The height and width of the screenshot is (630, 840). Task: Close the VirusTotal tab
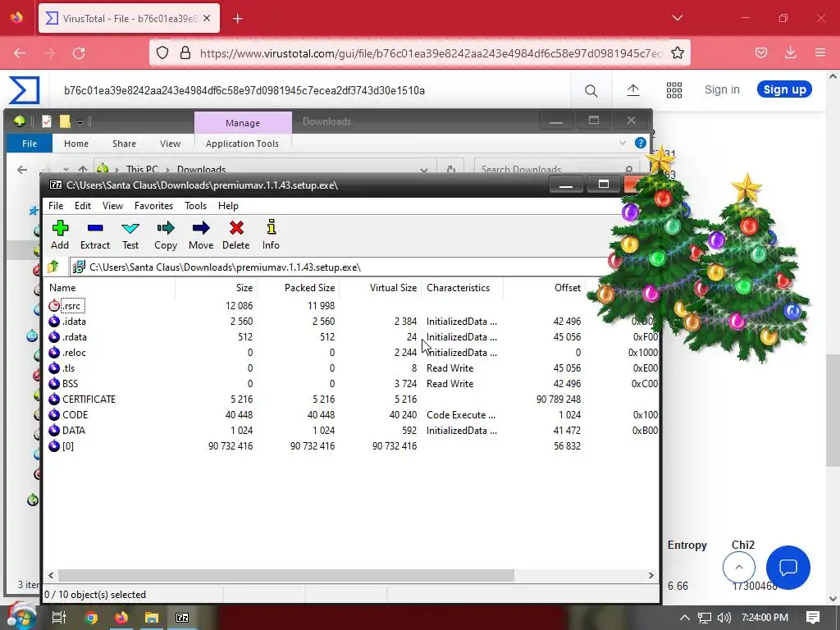pos(207,19)
